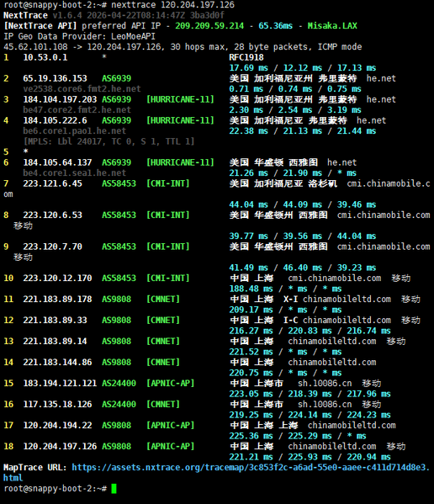Click [HURRICANE-11] in hop 6 row

(x=180, y=162)
